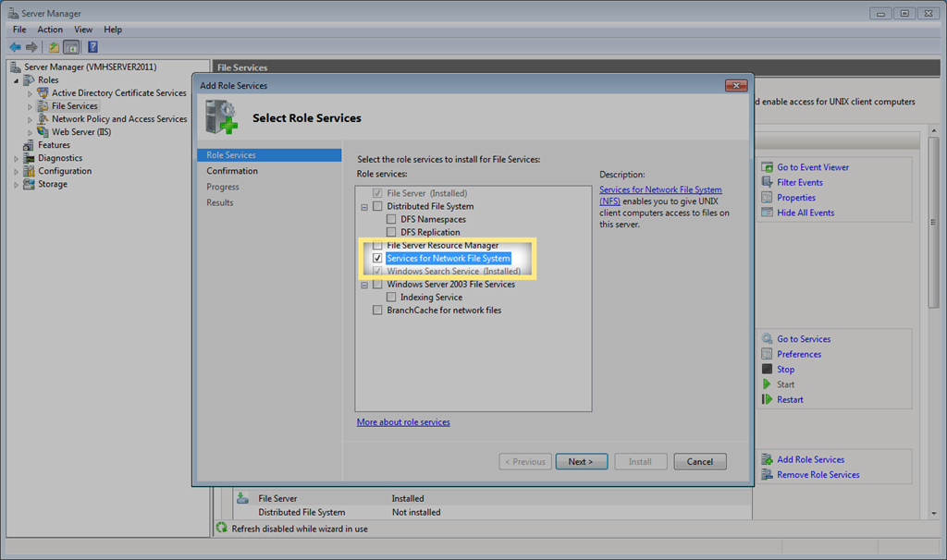Toggle the console tree toolbar icon
The image size is (947, 560).
(x=71, y=47)
